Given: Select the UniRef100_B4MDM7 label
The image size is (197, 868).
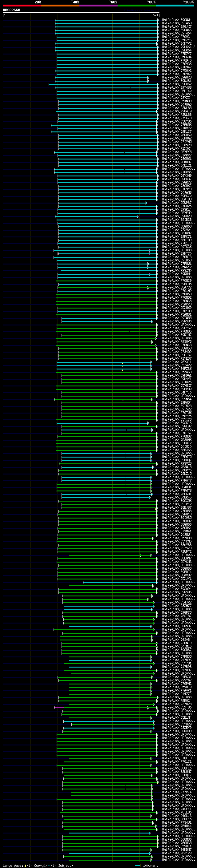Looking at the screenshot, I should (x=177, y=850).
